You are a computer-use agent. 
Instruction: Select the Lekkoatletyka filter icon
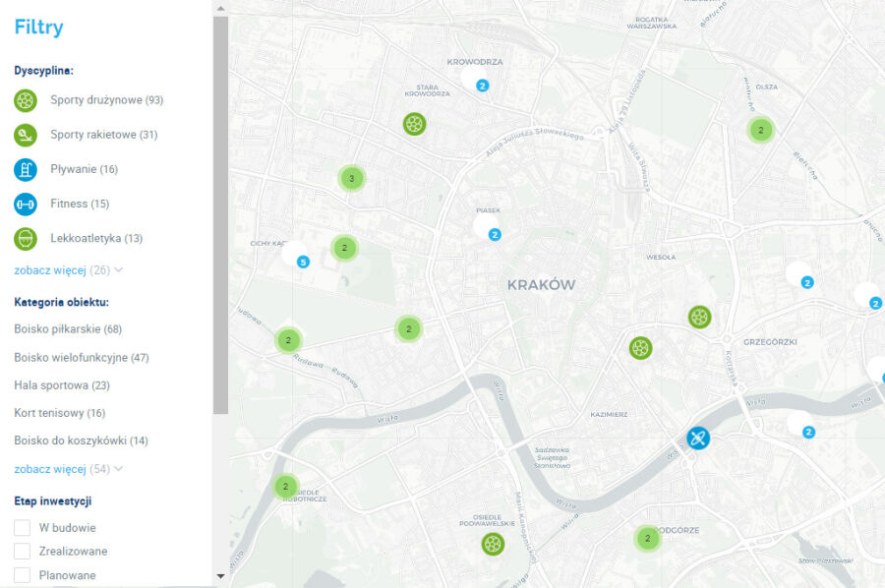click(x=24, y=238)
